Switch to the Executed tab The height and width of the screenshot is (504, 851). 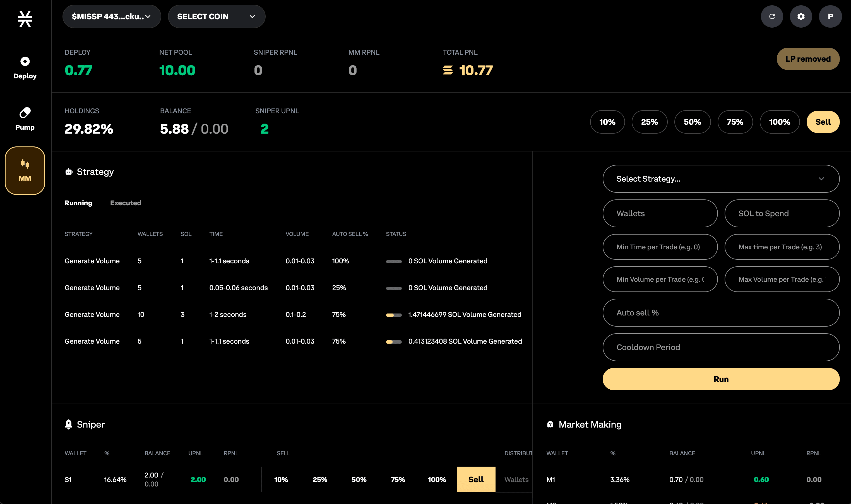coord(125,203)
